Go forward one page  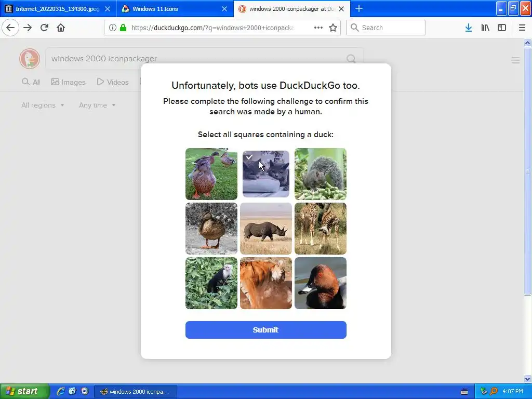pyautogui.click(x=28, y=28)
